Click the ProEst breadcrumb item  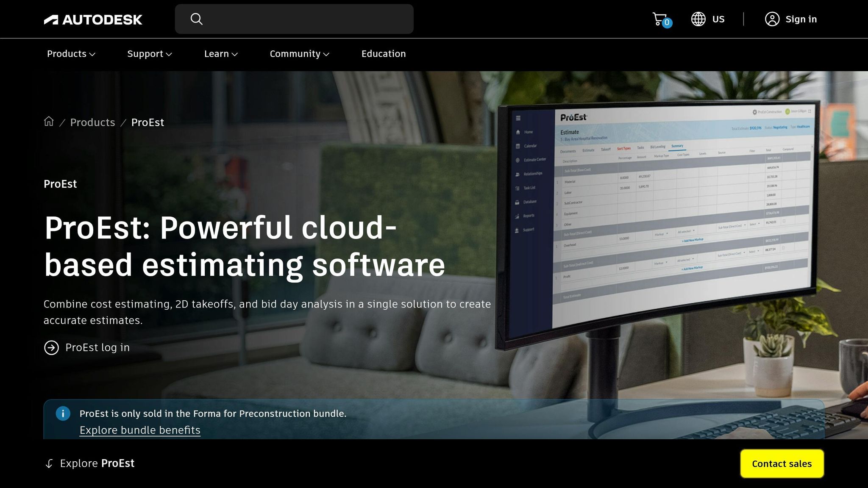pos(147,122)
